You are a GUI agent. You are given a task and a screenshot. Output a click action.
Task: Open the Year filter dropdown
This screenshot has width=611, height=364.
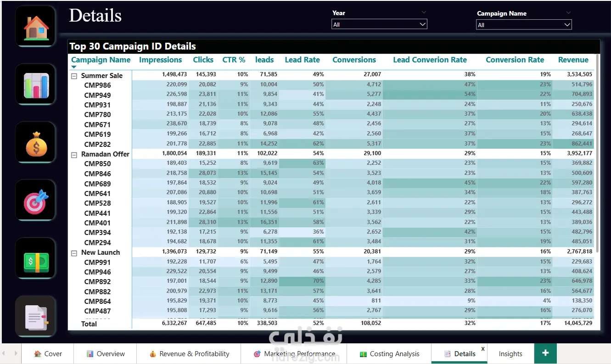pos(379,24)
